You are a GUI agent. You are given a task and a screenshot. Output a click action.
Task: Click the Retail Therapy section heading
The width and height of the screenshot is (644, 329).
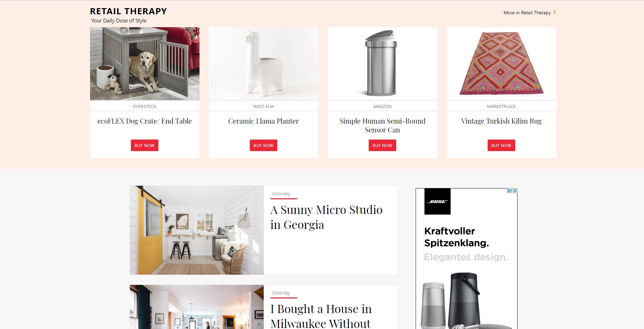click(128, 11)
